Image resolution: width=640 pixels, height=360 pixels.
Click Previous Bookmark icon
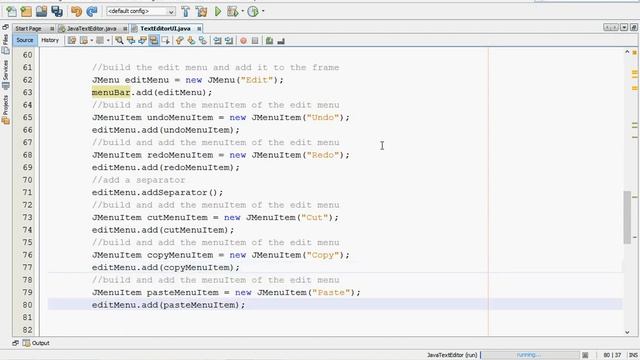pyautogui.click(x=180, y=40)
